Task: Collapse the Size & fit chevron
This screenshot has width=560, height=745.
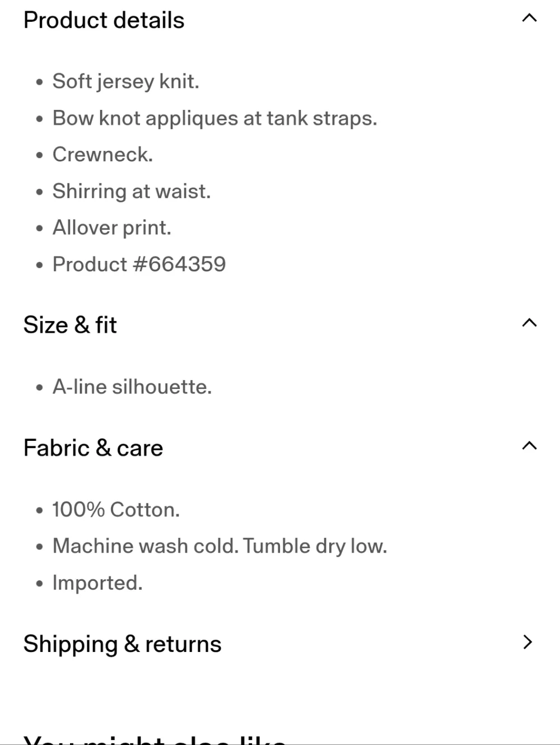Action: tap(529, 323)
